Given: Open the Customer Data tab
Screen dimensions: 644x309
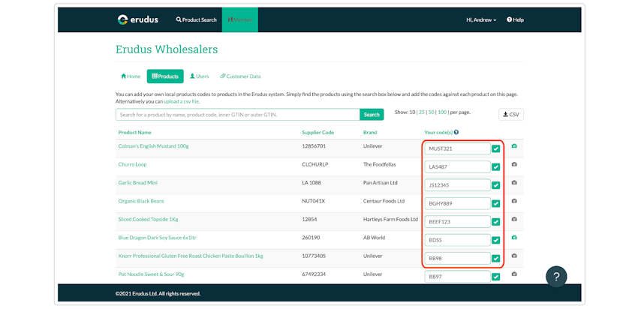Looking at the screenshot, I should 240,76.
